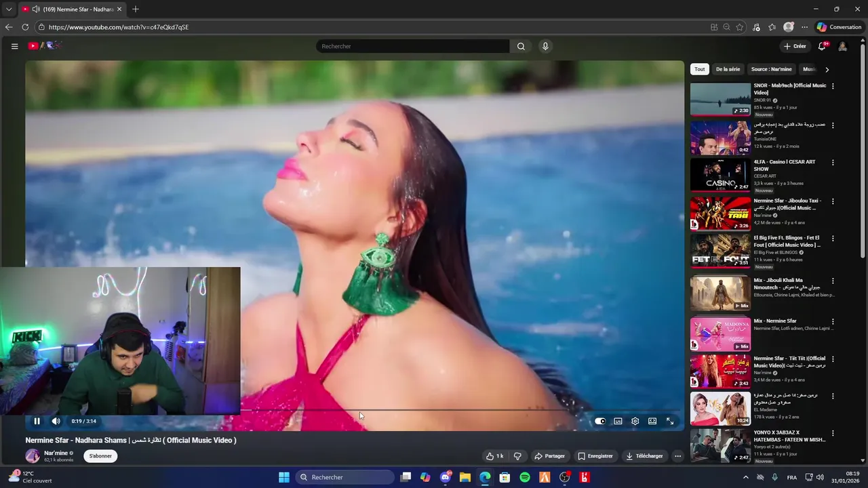The image size is (868, 488).
Task: Open 4LFA Casino video thumbnail
Action: click(x=720, y=176)
